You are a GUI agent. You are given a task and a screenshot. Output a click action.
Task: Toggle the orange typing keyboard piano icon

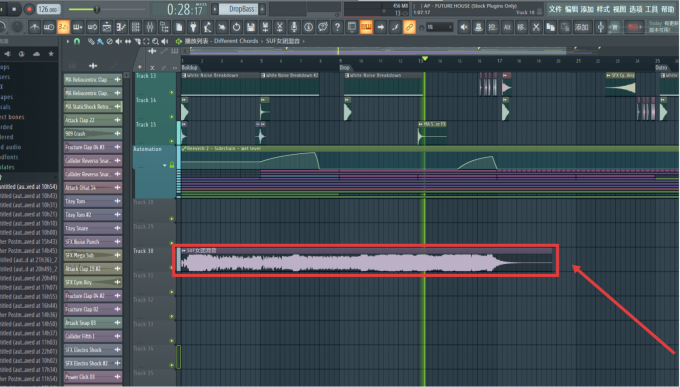point(366,27)
